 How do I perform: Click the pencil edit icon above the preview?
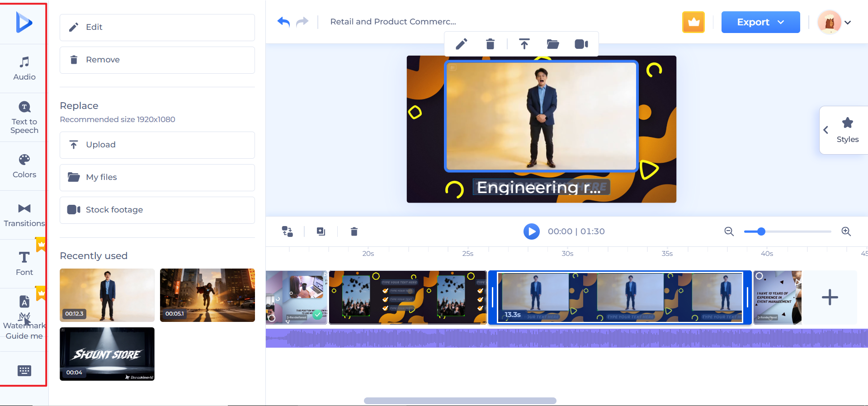pos(461,44)
